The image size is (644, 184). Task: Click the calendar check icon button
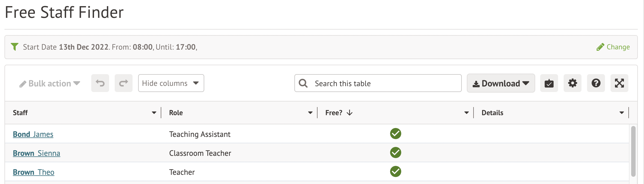click(549, 83)
